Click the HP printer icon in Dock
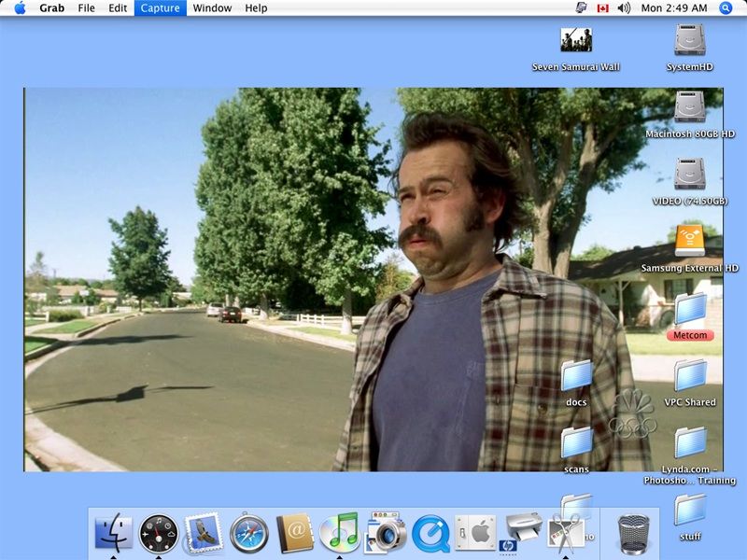This screenshot has width=747, height=560. coord(520,533)
